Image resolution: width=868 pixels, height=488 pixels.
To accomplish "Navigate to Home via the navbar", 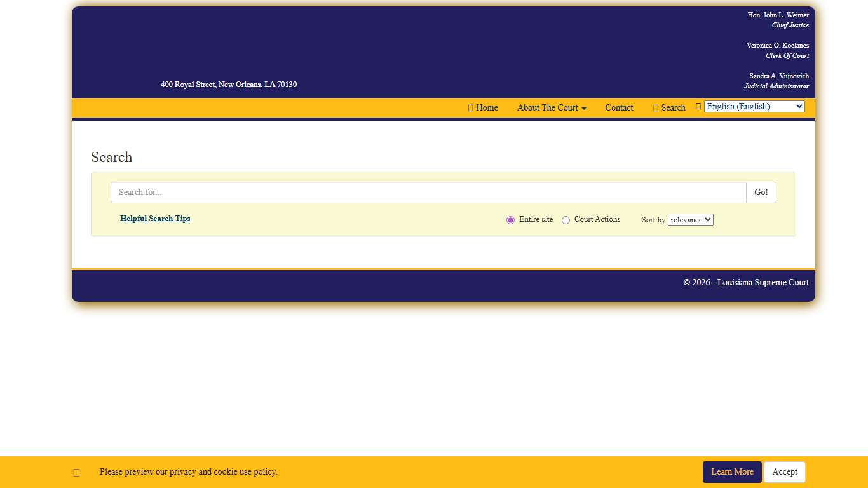I will (x=487, y=107).
